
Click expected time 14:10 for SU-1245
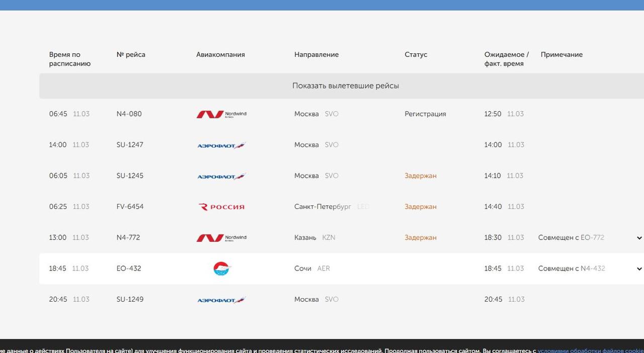(493, 176)
